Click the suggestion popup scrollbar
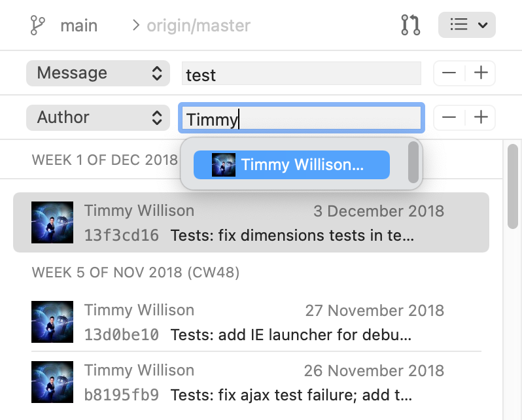The image size is (522, 420). pos(413,162)
